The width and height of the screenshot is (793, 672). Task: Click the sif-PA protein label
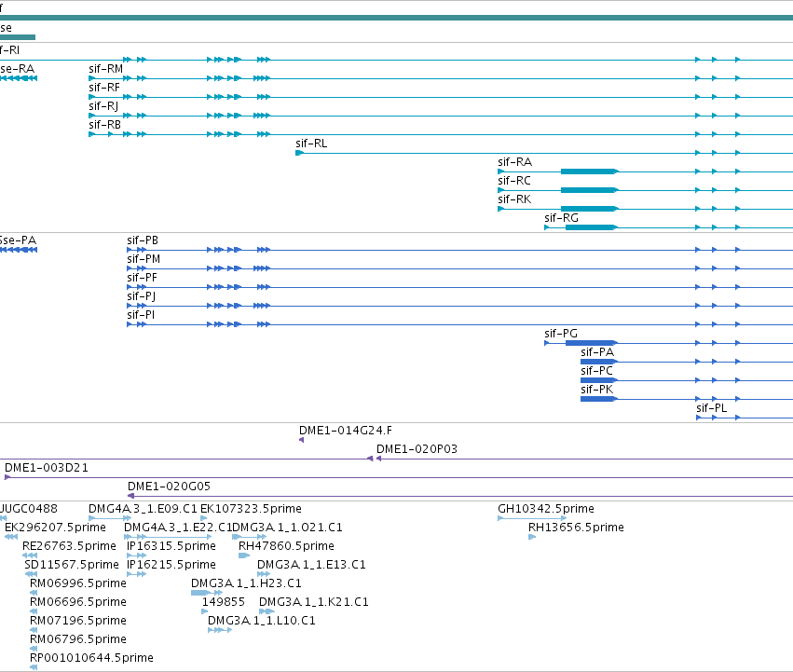597,352
